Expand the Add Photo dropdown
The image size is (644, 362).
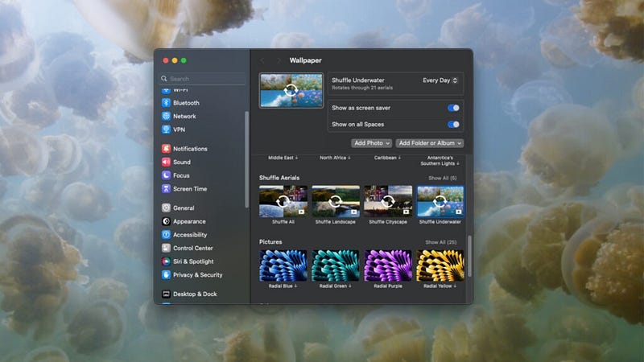tap(372, 143)
